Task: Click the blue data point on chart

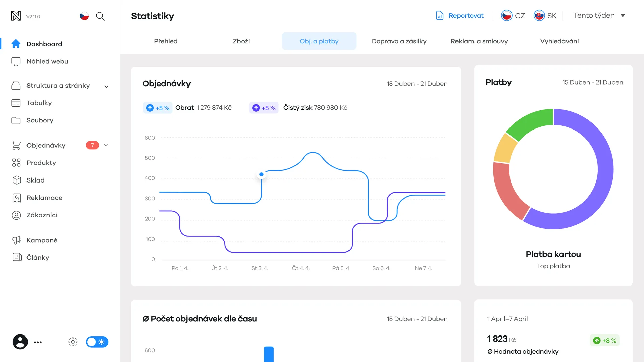Action: point(261,174)
